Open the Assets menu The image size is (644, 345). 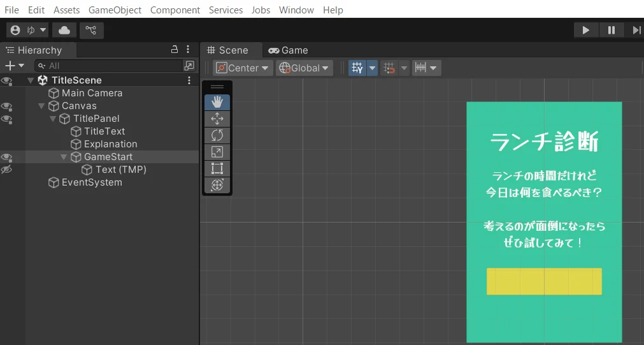coord(66,10)
